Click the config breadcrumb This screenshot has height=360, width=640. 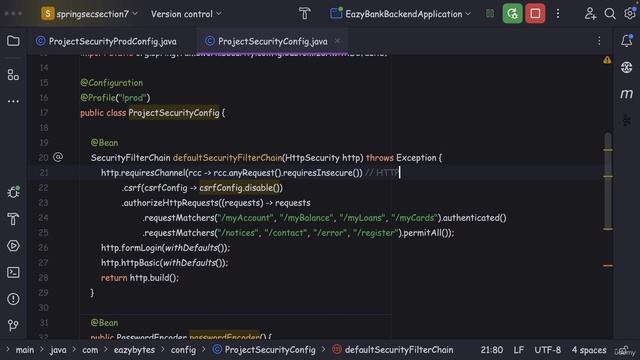pos(183,350)
